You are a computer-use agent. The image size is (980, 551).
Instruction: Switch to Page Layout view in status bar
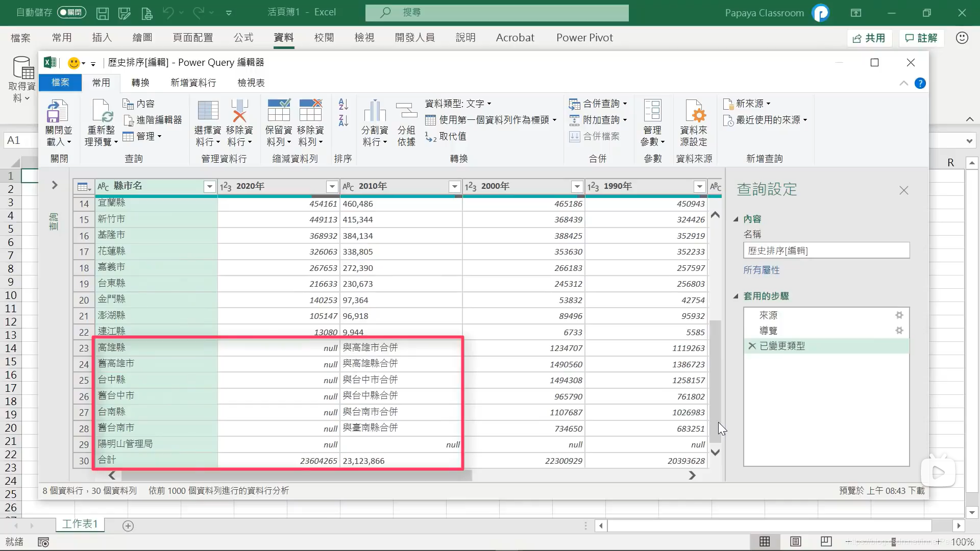(x=795, y=541)
